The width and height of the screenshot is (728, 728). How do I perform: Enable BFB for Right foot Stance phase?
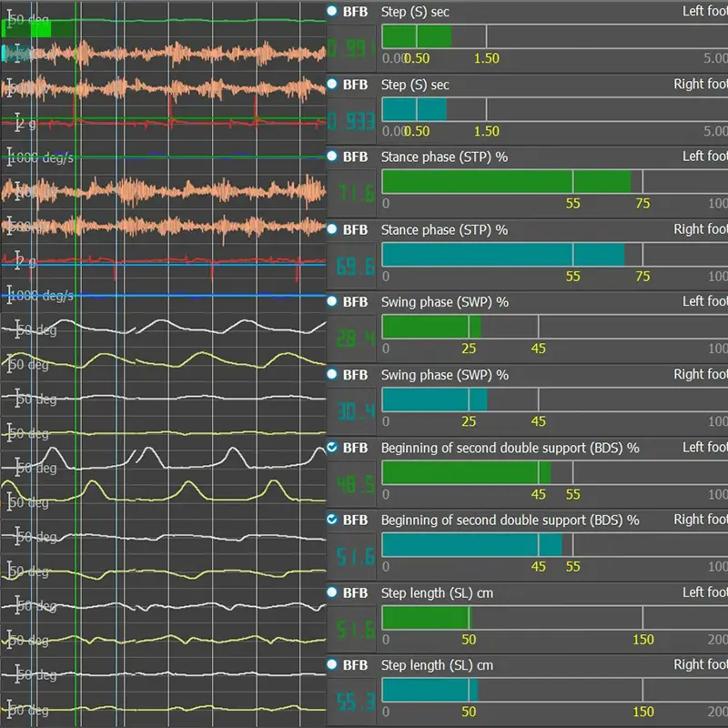[332, 229]
